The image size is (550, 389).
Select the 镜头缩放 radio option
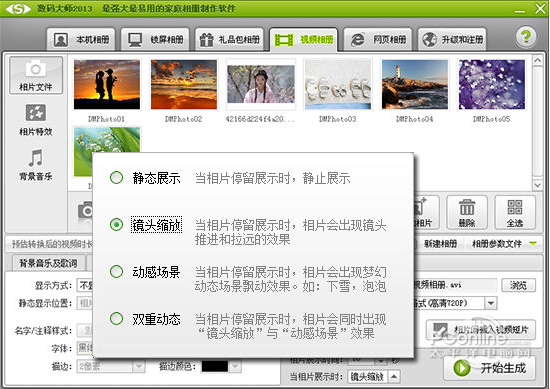(116, 224)
